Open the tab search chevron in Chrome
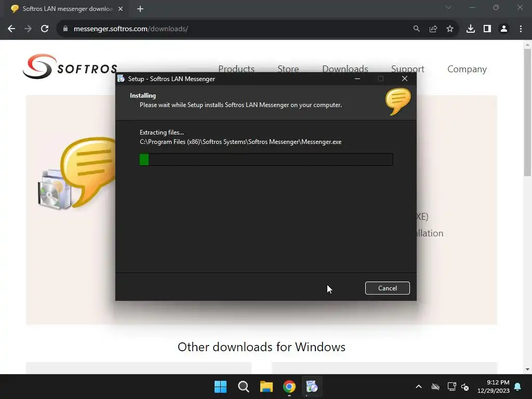Screen dimensions: 532x399 448,7
